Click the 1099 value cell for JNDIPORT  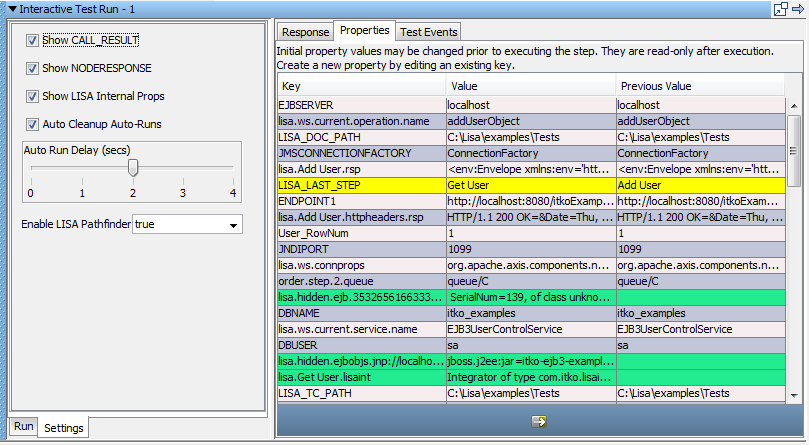(x=531, y=249)
